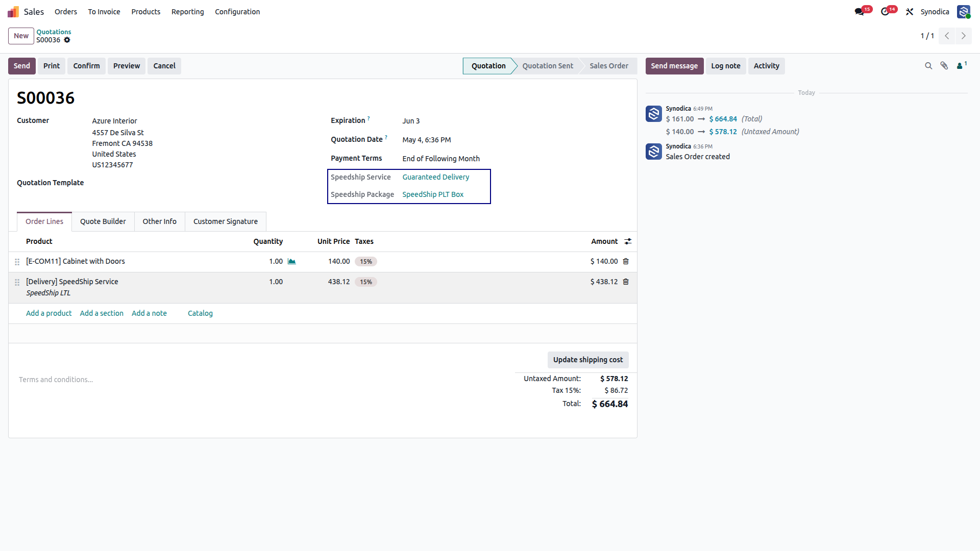
Task: Click Log note in chatter
Action: pos(726,66)
